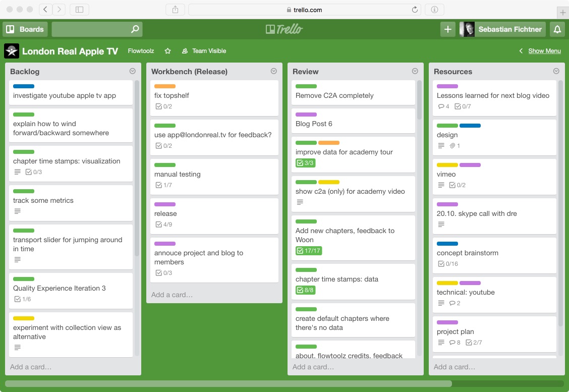The image size is (569, 392).
Task: Open Quality Experience Iteration 3 card
Action: pyautogui.click(x=71, y=291)
